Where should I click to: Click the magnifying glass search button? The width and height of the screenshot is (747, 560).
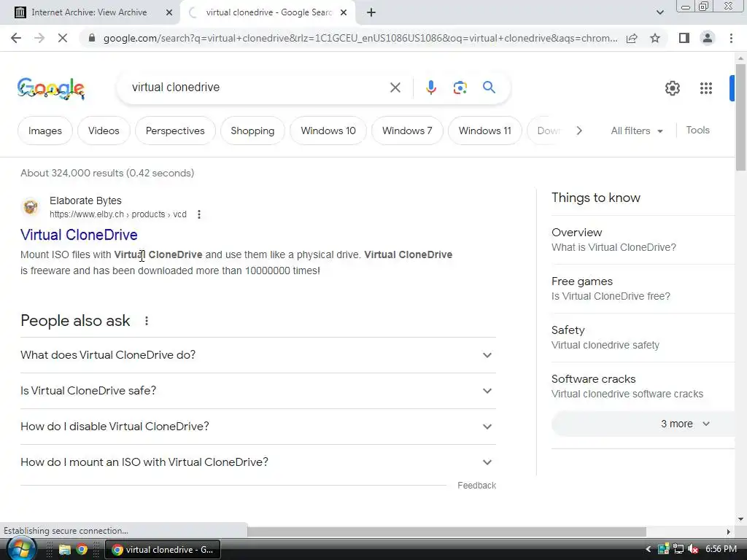[x=489, y=87]
